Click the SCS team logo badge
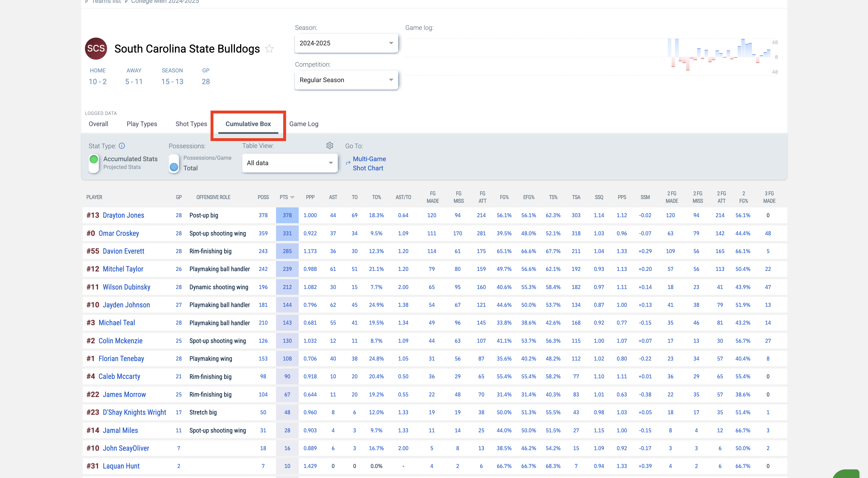This screenshot has height=478, width=868. pos(96,49)
